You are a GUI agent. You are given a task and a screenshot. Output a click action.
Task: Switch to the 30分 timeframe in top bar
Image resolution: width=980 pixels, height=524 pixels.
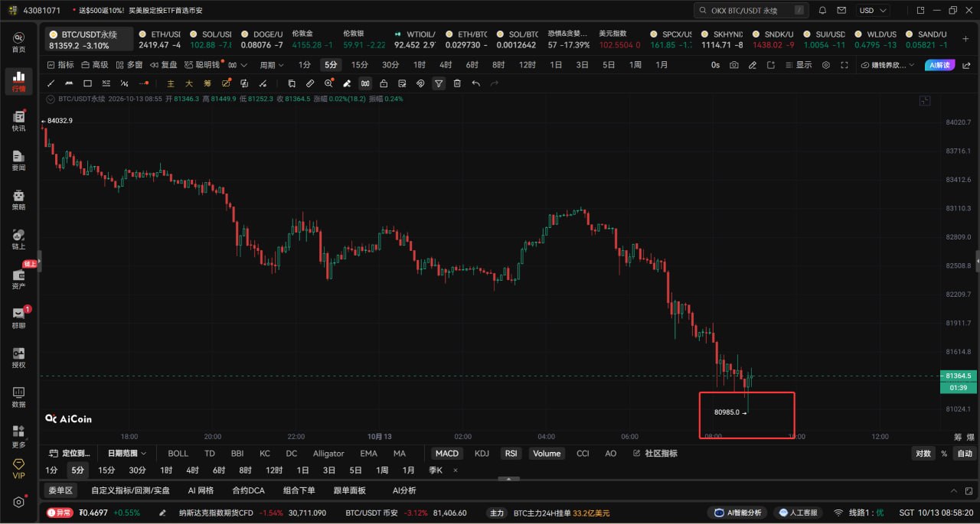[x=390, y=65]
